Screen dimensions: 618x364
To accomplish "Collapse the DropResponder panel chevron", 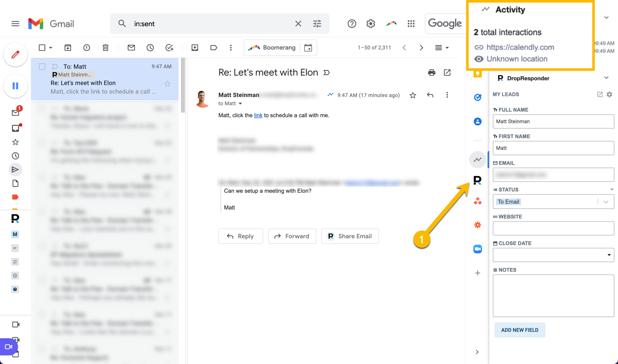I will point(606,78).
